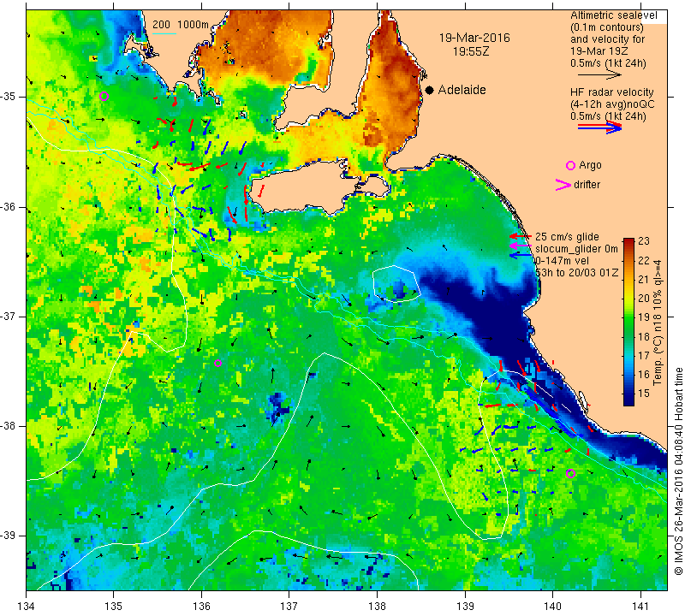The height and width of the screenshot is (616, 685).
Task: Click the 'slocum_glider 0m' label
Action: [x=576, y=249]
